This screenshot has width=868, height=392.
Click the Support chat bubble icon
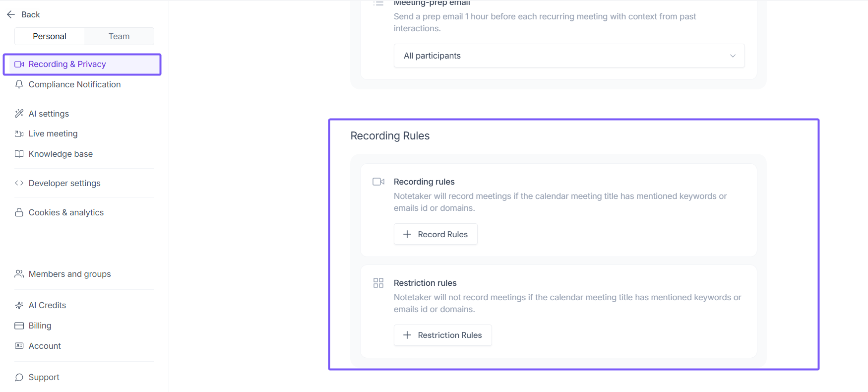[19, 377]
